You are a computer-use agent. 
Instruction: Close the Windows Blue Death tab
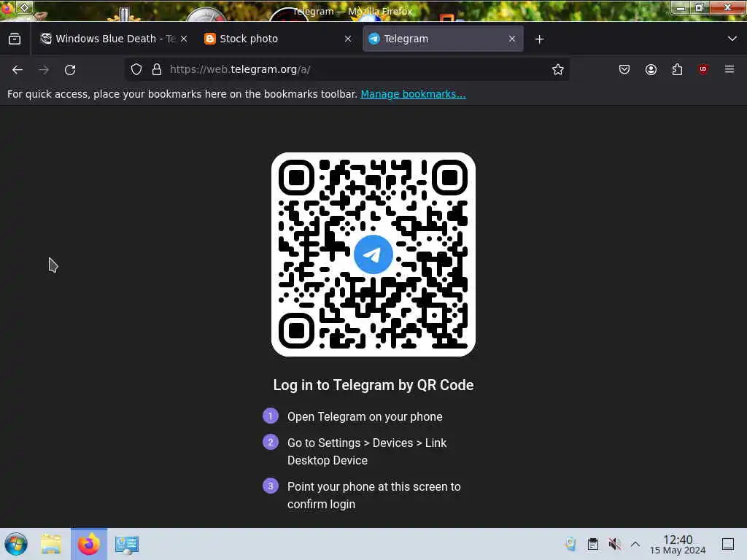click(x=184, y=39)
